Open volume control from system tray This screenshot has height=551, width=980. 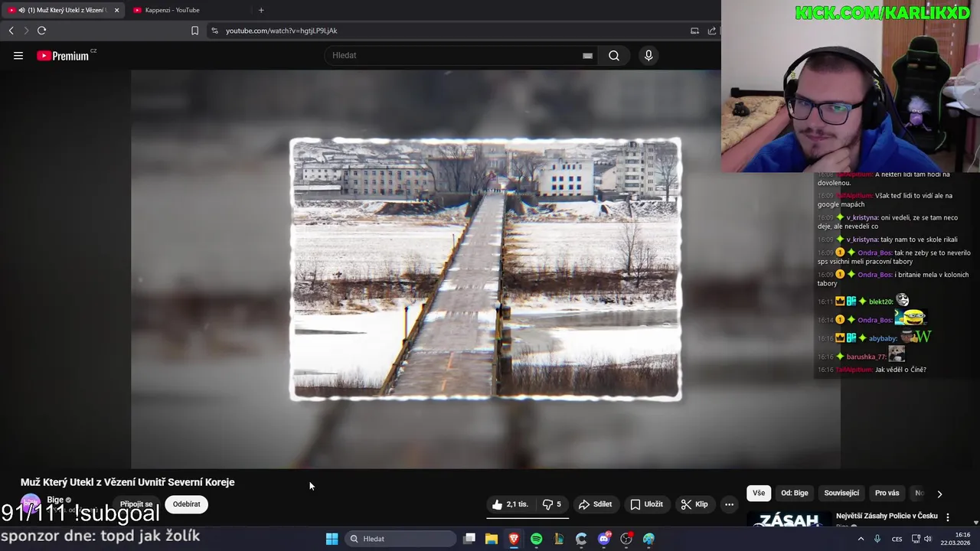click(x=928, y=539)
